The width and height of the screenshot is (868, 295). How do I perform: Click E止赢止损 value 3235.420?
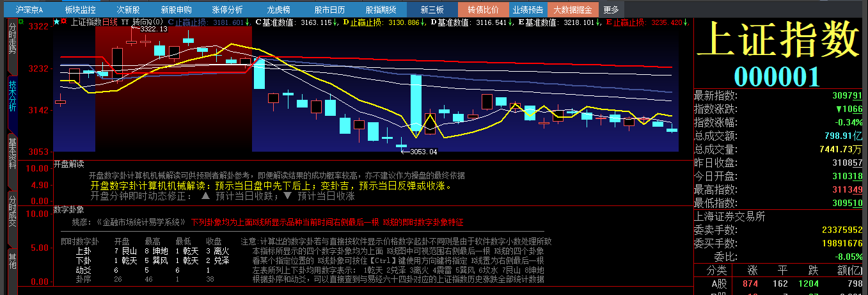(x=667, y=22)
